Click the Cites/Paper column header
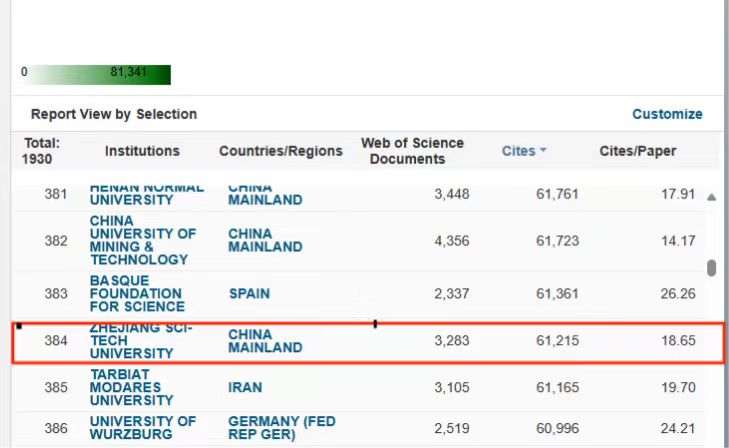The image size is (729, 448). point(637,151)
